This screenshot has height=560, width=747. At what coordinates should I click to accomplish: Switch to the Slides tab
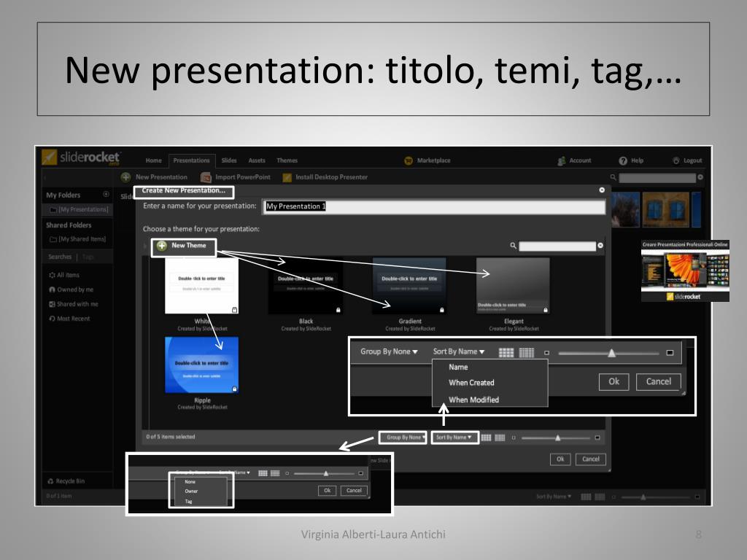[229, 161]
